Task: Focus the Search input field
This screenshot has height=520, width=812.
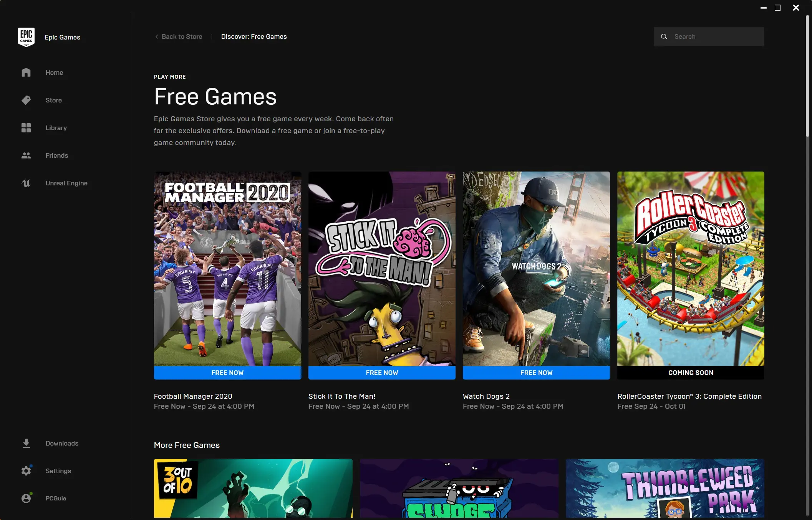Action: coord(709,36)
